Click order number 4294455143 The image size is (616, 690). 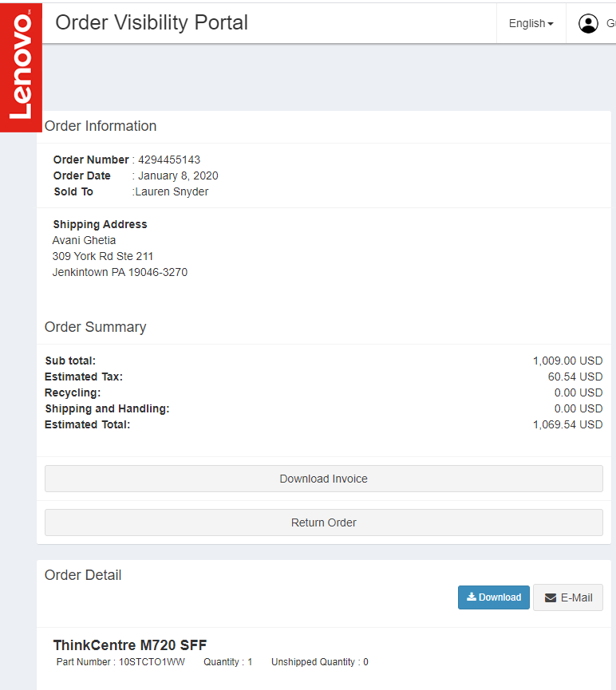pos(169,160)
